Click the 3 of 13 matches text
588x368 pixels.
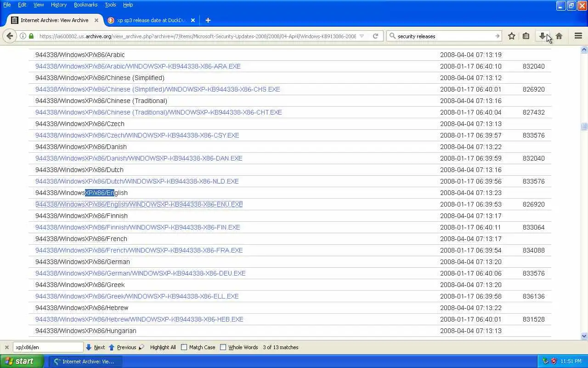point(281,347)
